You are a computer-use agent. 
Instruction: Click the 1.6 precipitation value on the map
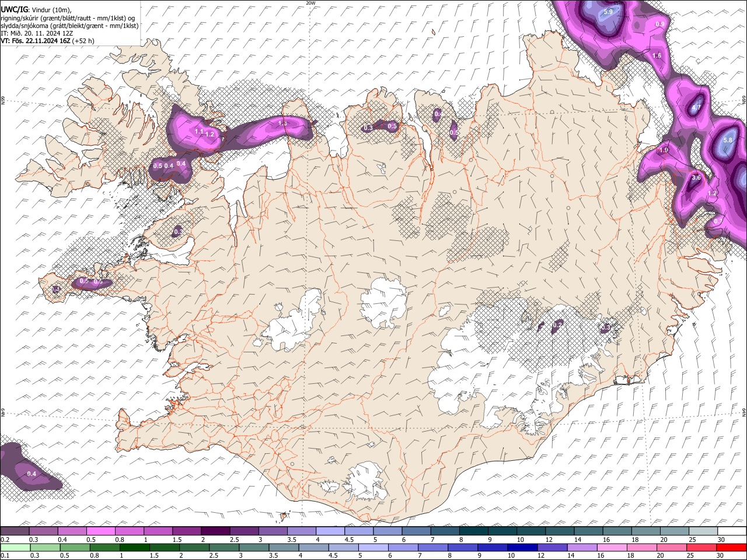pos(657,55)
